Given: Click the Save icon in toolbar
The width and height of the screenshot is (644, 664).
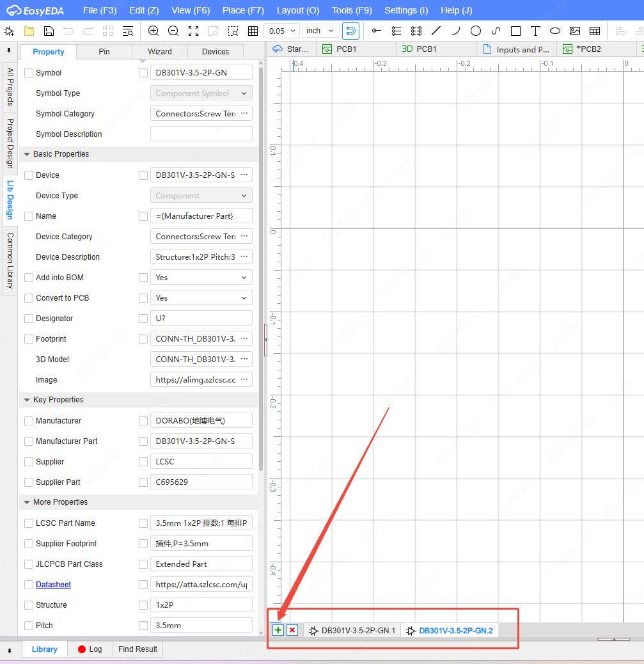Looking at the screenshot, I should pyautogui.click(x=49, y=31).
